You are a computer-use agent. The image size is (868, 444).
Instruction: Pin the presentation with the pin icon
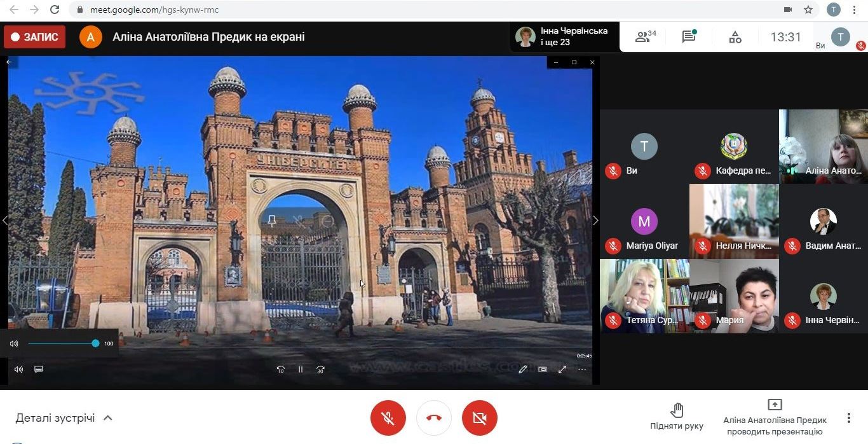pyautogui.click(x=272, y=221)
